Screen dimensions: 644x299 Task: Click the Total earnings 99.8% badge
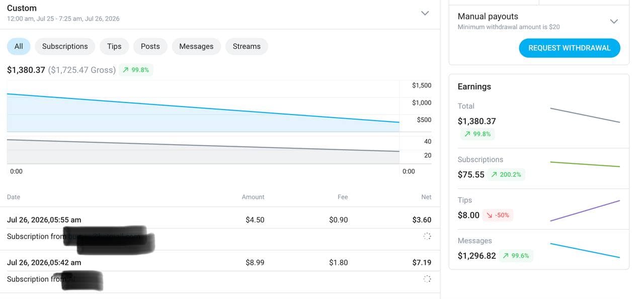(x=477, y=134)
